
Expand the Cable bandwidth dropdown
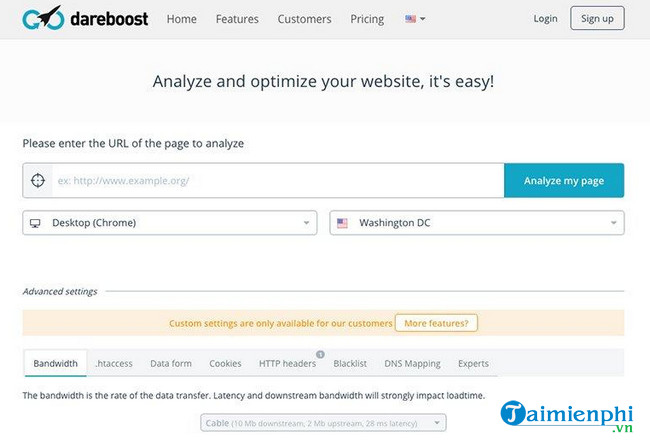pos(323,423)
